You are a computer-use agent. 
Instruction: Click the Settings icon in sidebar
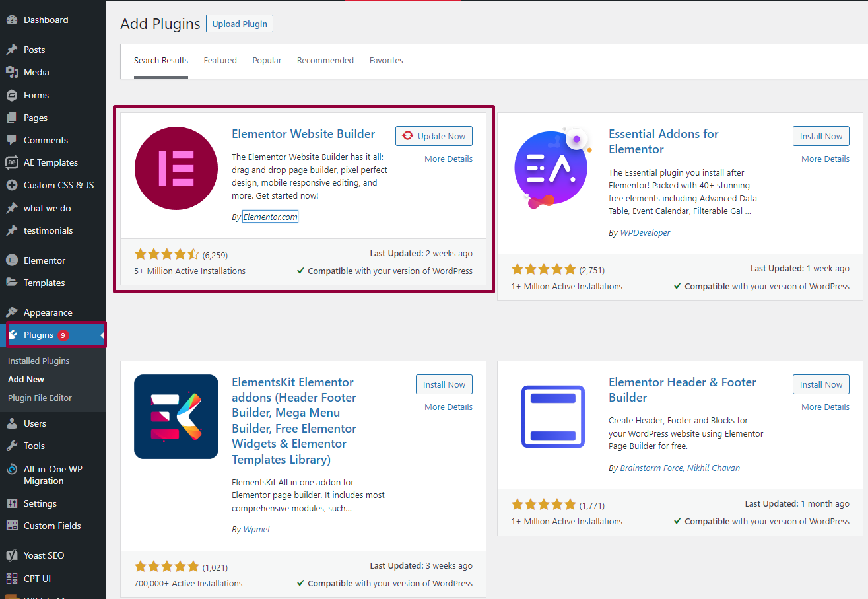coord(12,503)
